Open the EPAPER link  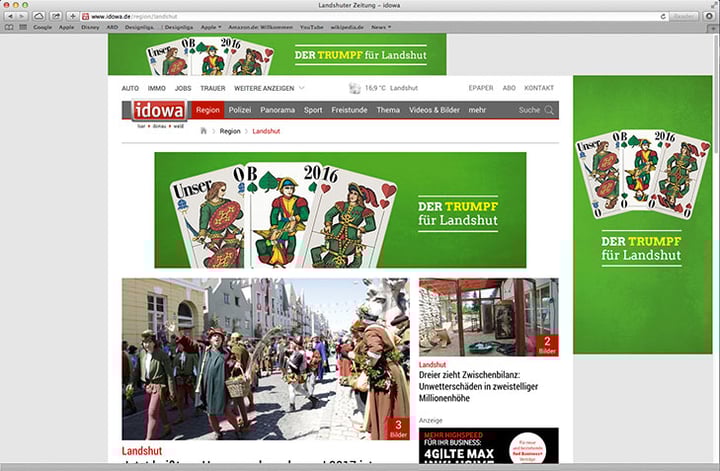(481, 88)
